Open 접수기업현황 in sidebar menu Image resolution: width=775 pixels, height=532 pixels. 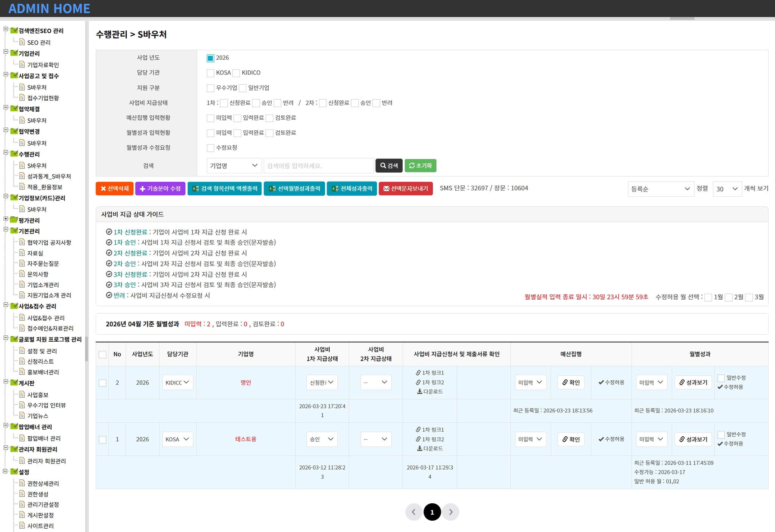[x=43, y=98]
